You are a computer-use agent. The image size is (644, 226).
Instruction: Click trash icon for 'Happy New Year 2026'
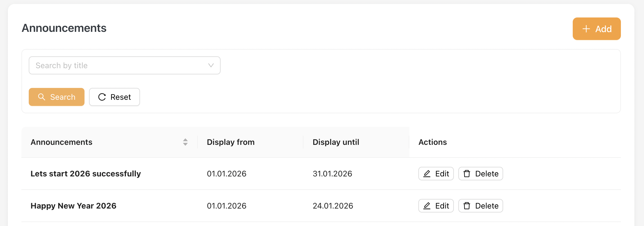point(467,206)
